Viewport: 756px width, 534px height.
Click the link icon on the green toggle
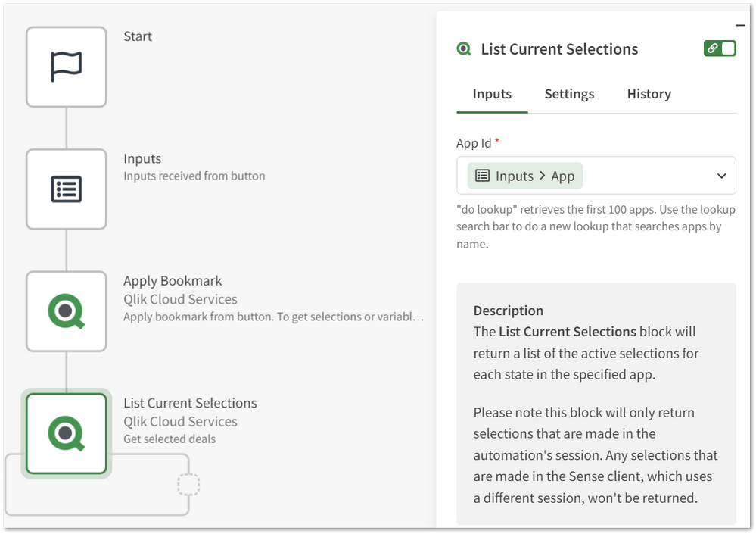click(x=712, y=48)
